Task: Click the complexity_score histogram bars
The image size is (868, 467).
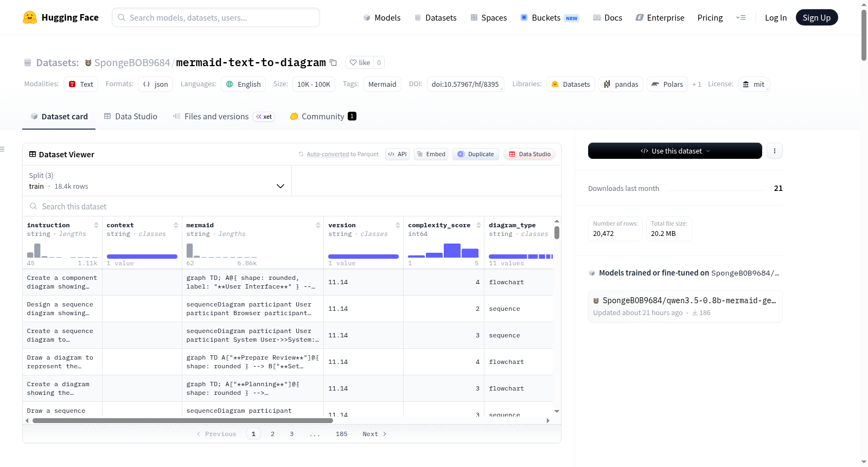Action: point(443,251)
